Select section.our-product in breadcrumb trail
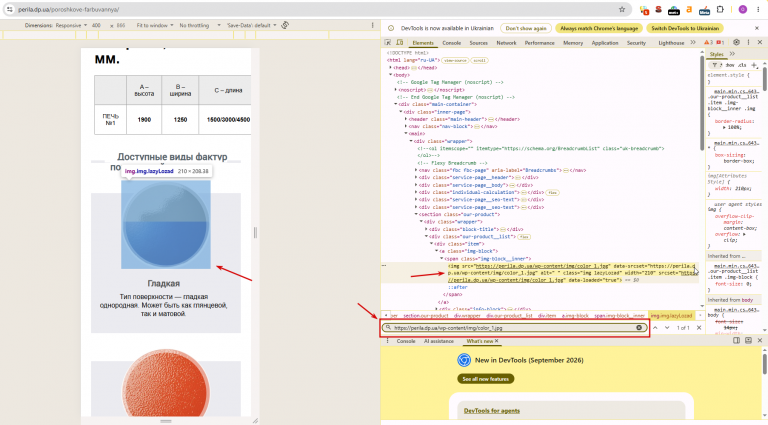Image resolution: width=768 pixels, height=425 pixels. [426, 316]
